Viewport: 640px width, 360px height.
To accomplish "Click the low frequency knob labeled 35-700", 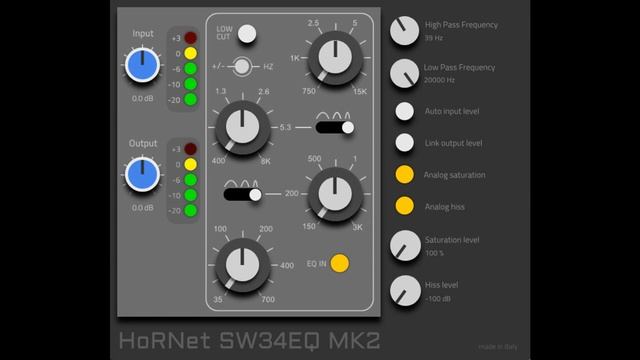I will [242, 265].
